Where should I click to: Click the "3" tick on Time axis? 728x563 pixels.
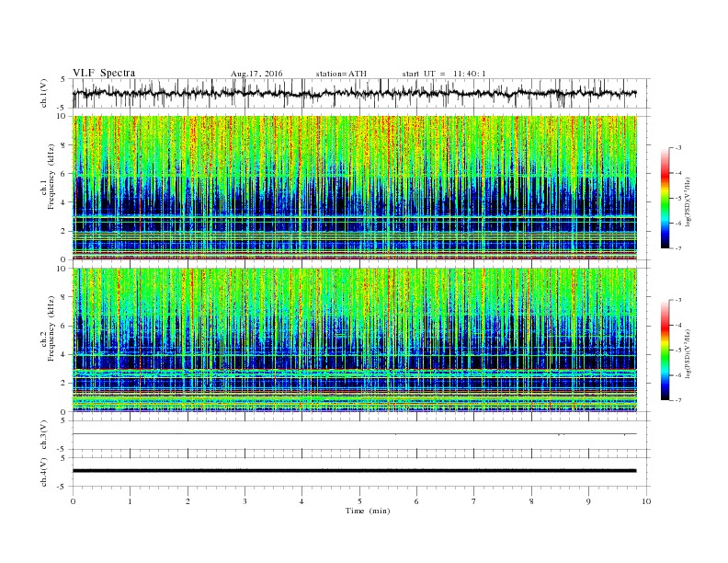tap(245, 501)
